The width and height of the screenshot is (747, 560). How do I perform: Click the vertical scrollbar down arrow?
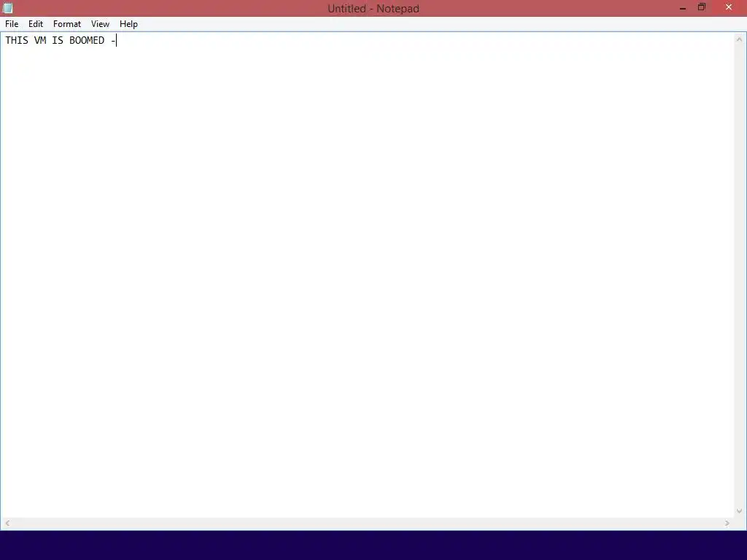(740, 511)
